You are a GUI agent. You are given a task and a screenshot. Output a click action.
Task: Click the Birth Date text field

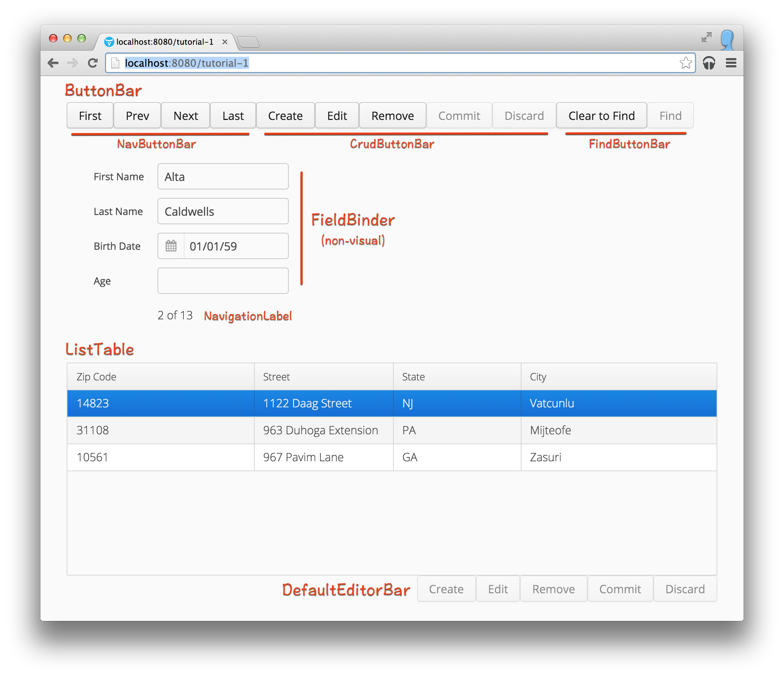pos(236,246)
